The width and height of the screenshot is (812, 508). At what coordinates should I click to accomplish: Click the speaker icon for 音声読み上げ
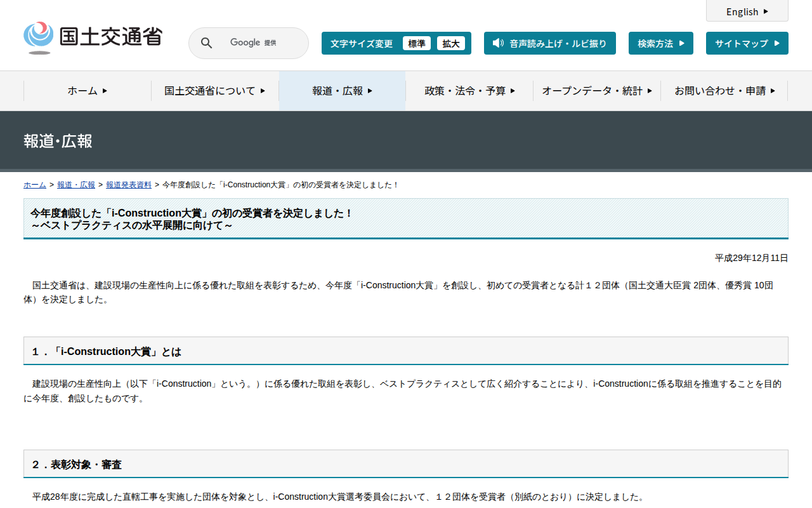(x=498, y=43)
